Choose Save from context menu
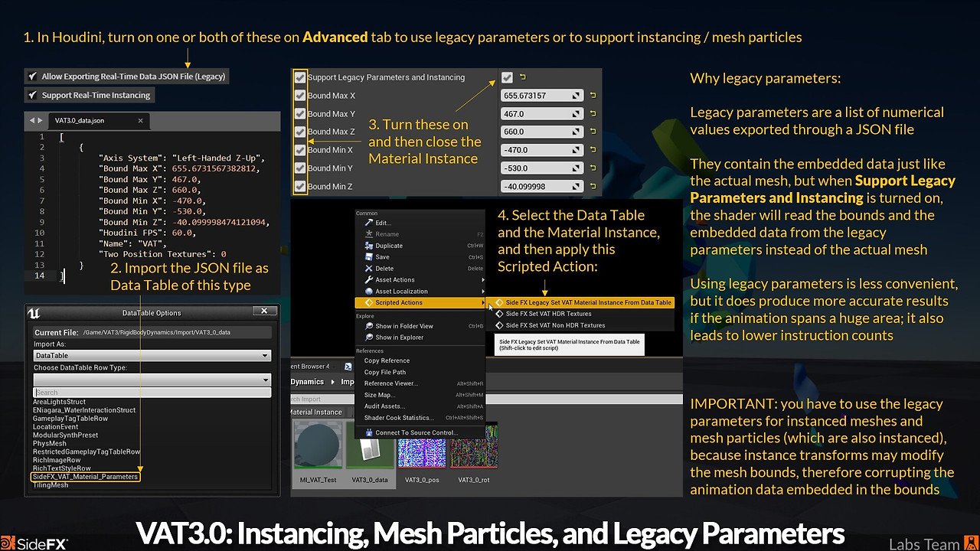The width and height of the screenshot is (980, 551). (x=420, y=257)
